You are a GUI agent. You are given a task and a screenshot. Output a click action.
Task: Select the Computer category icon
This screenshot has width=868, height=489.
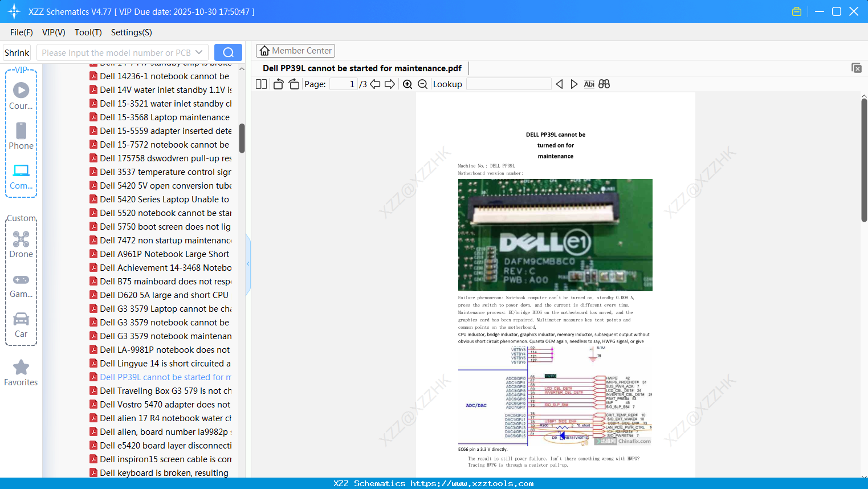tap(21, 176)
